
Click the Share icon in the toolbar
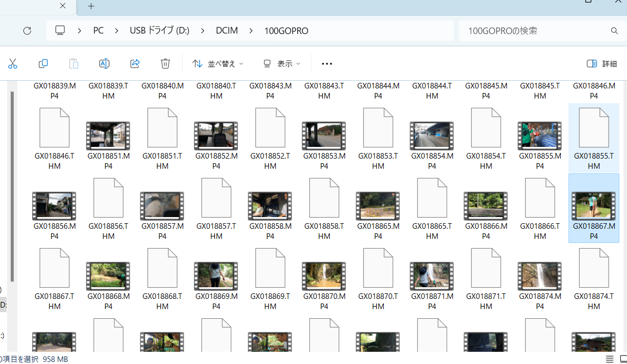(135, 64)
